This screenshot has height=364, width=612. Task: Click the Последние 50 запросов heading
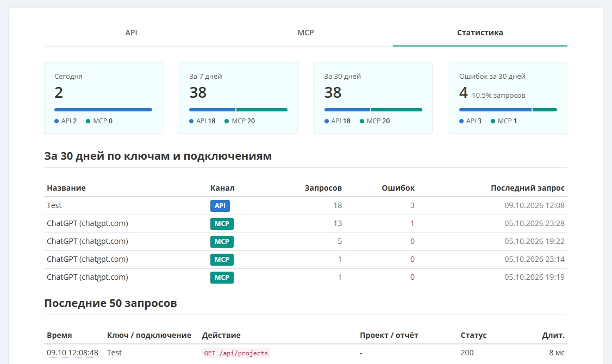[110, 303]
